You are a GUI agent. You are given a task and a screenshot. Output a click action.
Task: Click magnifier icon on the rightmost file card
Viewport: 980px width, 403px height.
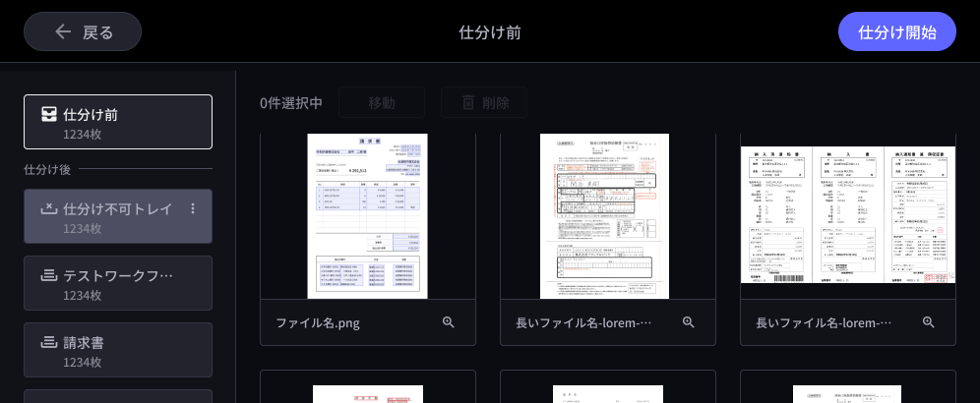tap(928, 322)
